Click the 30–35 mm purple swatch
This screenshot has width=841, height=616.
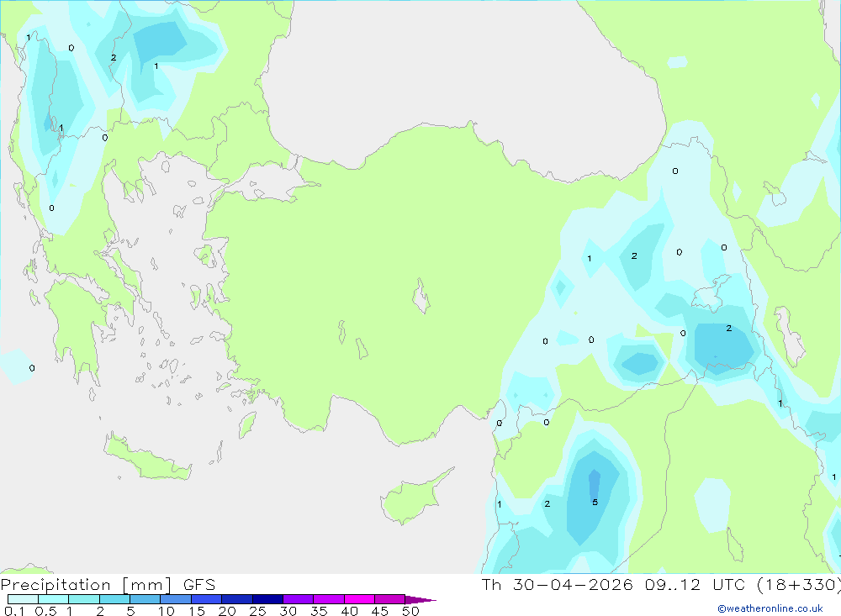(298, 599)
